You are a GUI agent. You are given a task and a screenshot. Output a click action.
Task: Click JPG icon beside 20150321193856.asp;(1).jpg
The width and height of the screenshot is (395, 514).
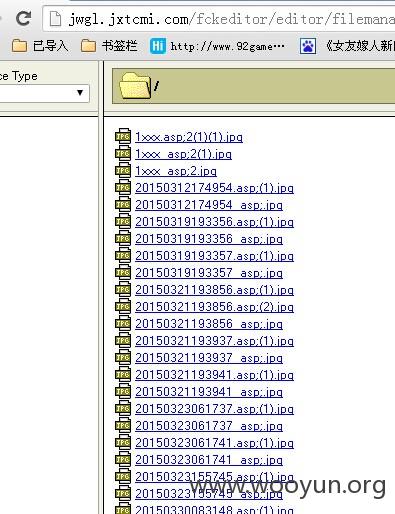123,289
